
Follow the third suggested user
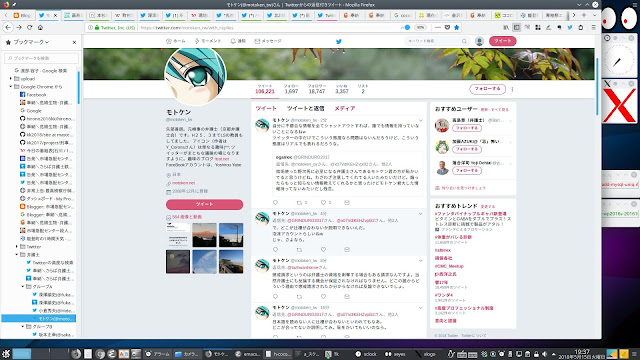[x=467, y=171]
